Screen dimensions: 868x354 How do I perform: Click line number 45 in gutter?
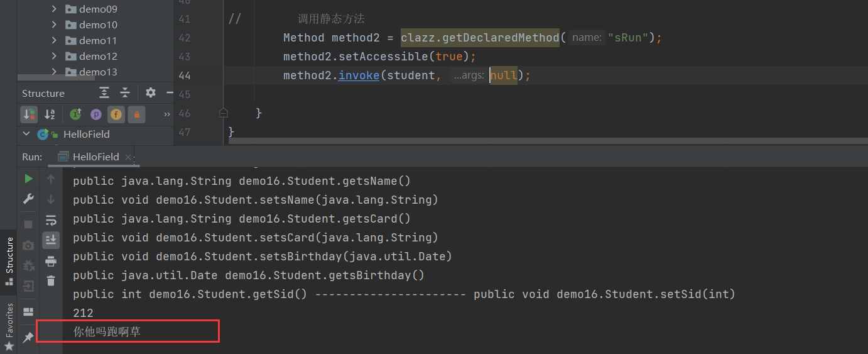(x=185, y=94)
